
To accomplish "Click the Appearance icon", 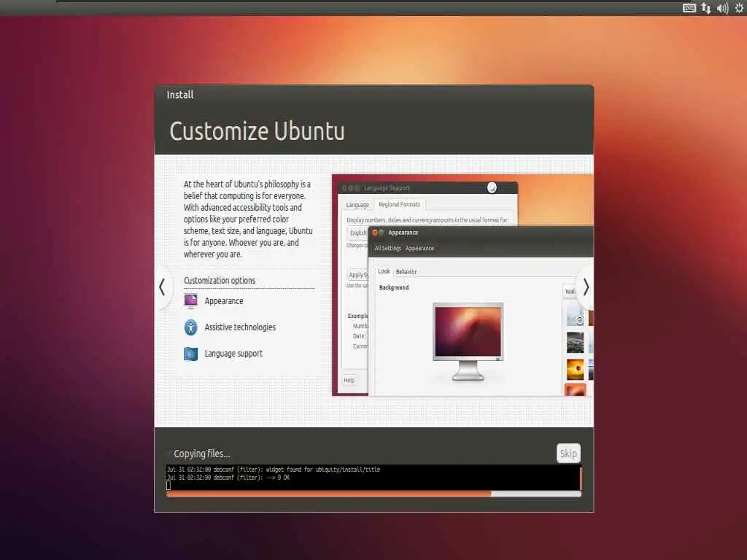I will coord(190,301).
